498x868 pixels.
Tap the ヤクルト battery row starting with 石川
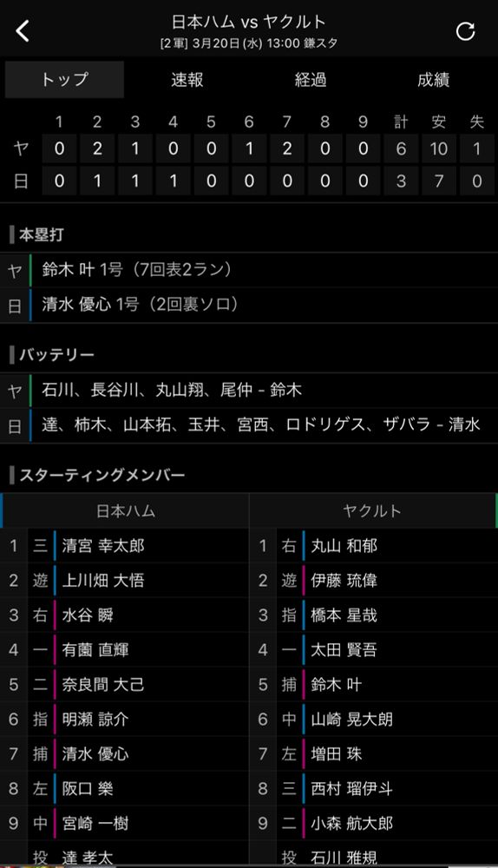(249, 391)
